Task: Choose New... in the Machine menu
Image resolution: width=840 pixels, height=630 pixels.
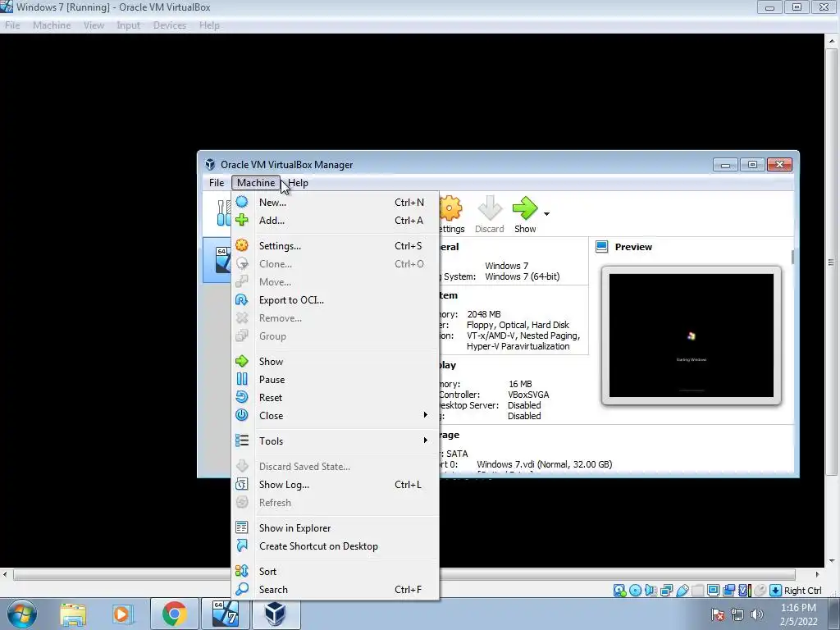Action: [x=336, y=203]
